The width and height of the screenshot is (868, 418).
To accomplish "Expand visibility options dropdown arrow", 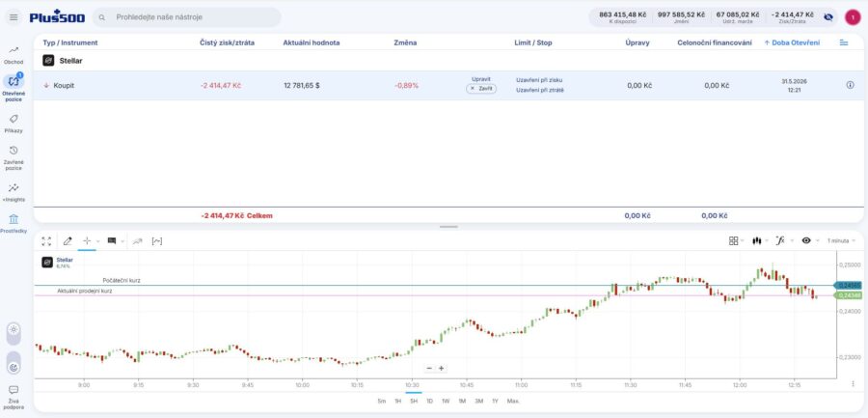I will [x=817, y=240].
